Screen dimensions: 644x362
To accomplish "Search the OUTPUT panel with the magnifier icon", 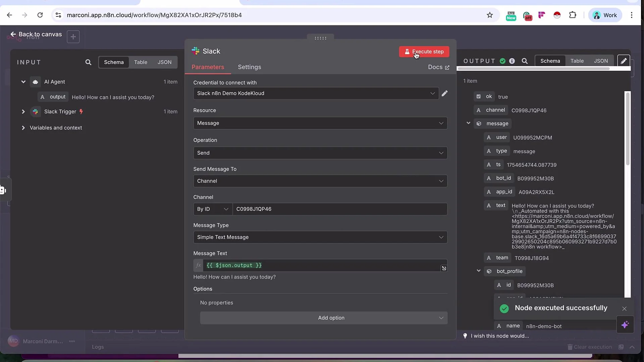I will (525, 61).
